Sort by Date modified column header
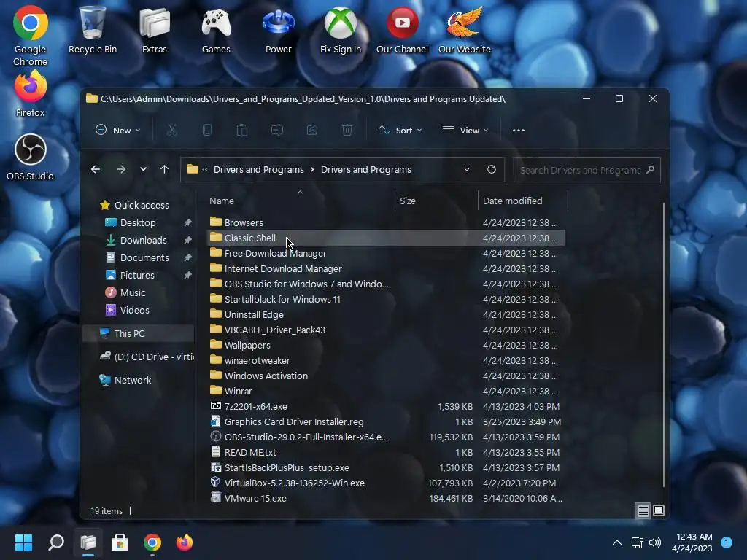747x560 pixels. tap(513, 201)
